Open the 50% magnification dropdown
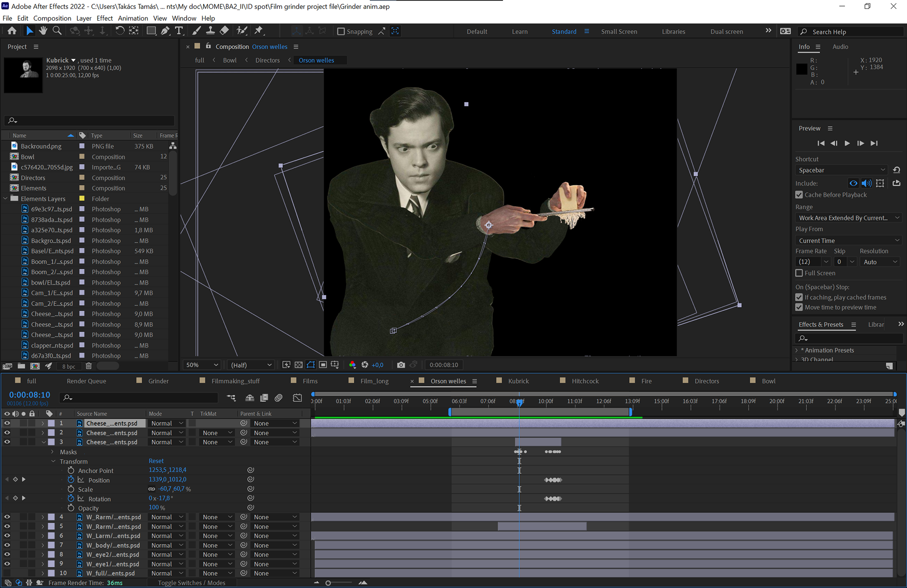The width and height of the screenshot is (907, 588). pyautogui.click(x=202, y=365)
